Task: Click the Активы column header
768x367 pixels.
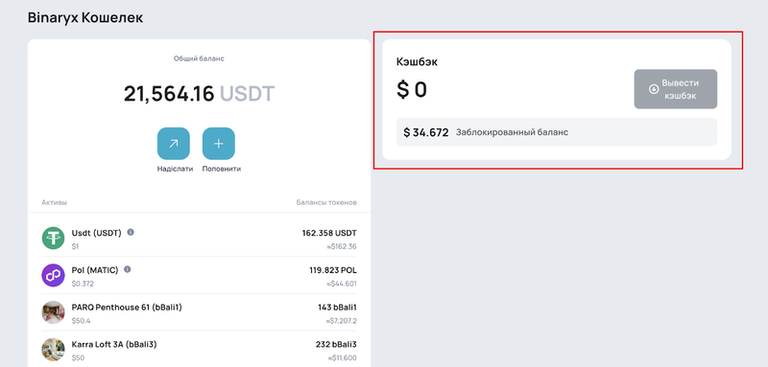Action: coord(54,202)
